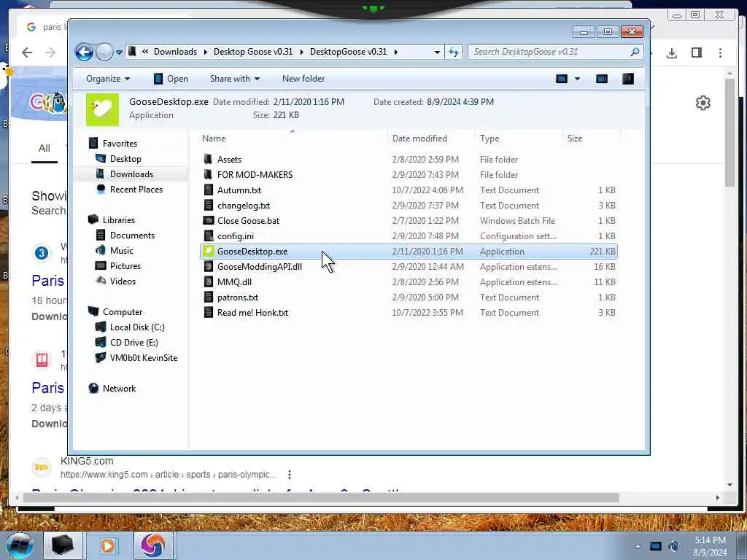Click Computer in the navigation pane
747x560 pixels.
[x=123, y=312]
